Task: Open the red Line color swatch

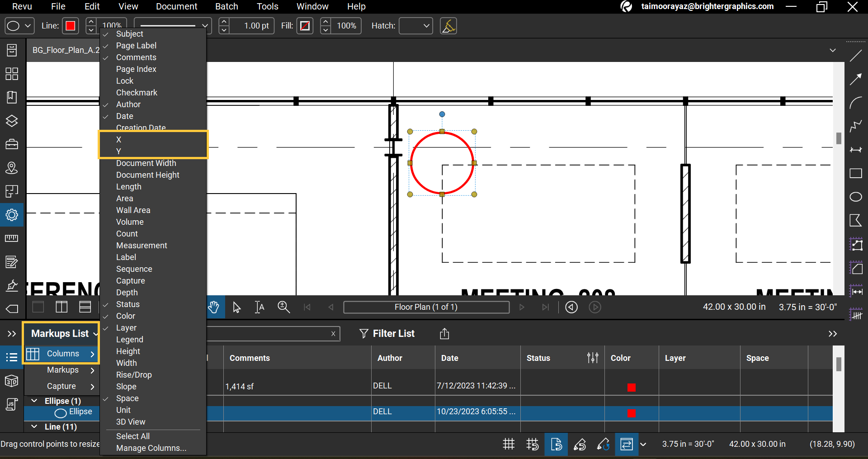Action: click(70, 26)
